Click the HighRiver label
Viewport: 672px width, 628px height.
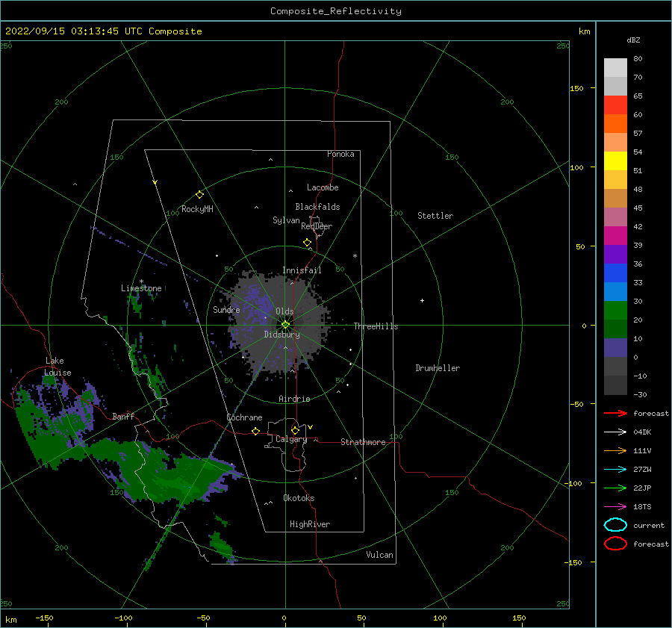[310, 524]
